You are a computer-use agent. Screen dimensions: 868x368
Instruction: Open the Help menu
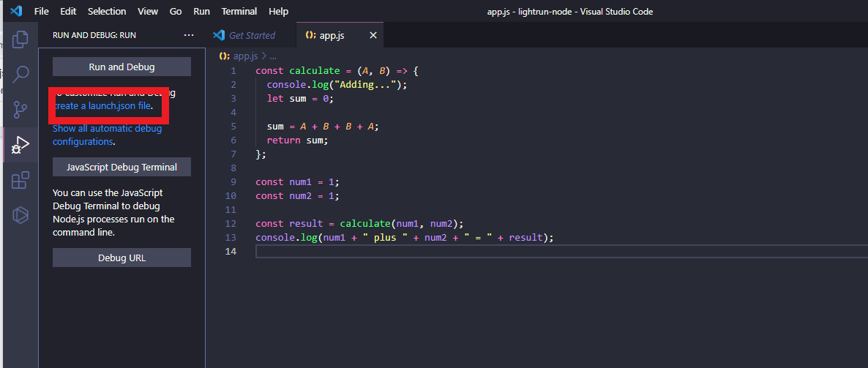pyautogui.click(x=278, y=11)
